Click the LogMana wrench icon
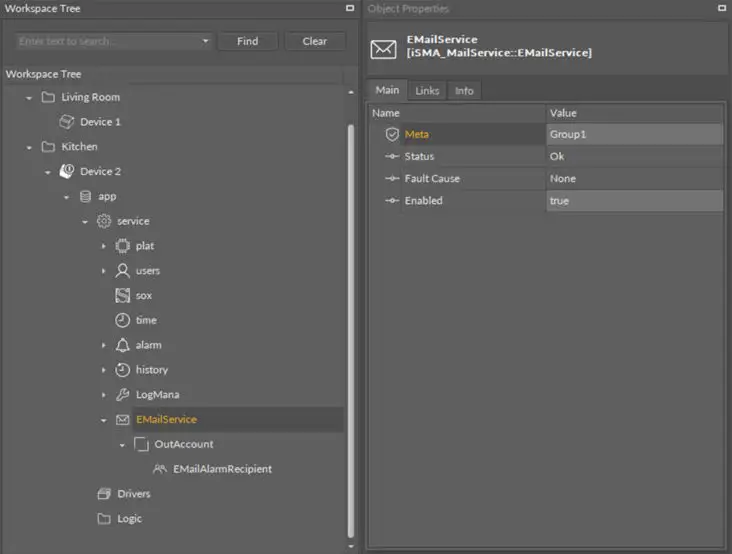The width and height of the screenshot is (732, 554). click(x=122, y=395)
